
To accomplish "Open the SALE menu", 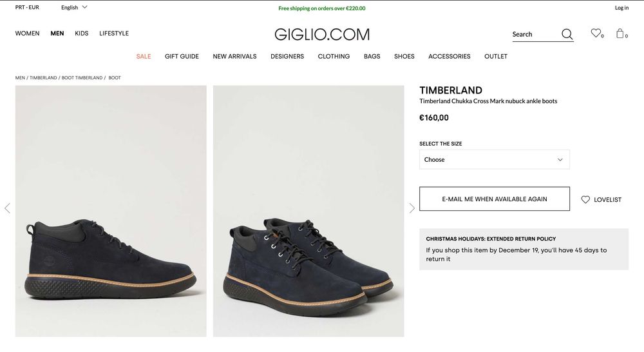I will [x=144, y=56].
